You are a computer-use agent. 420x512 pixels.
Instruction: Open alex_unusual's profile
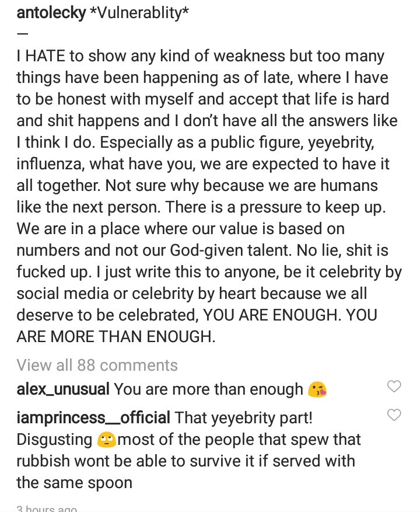pyautogui.click(x=62, y=389)
